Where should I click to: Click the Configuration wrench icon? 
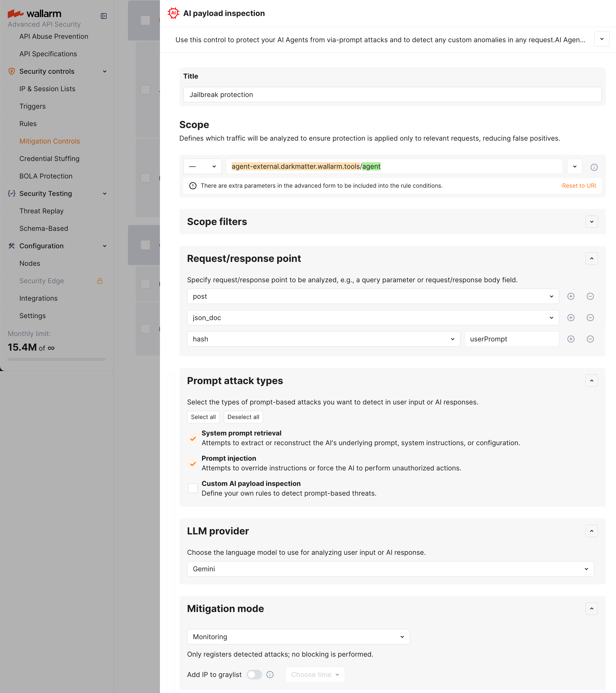[12, 246]
